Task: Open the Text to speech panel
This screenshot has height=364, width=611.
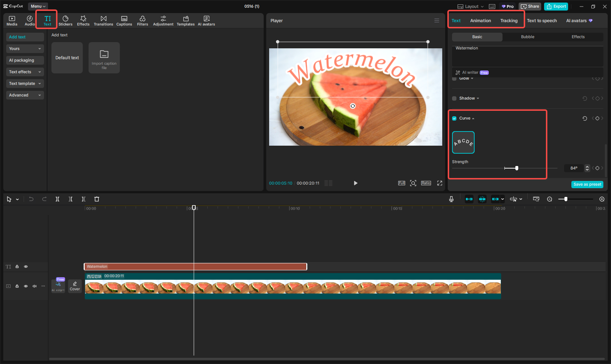Action: pos(542,21)
